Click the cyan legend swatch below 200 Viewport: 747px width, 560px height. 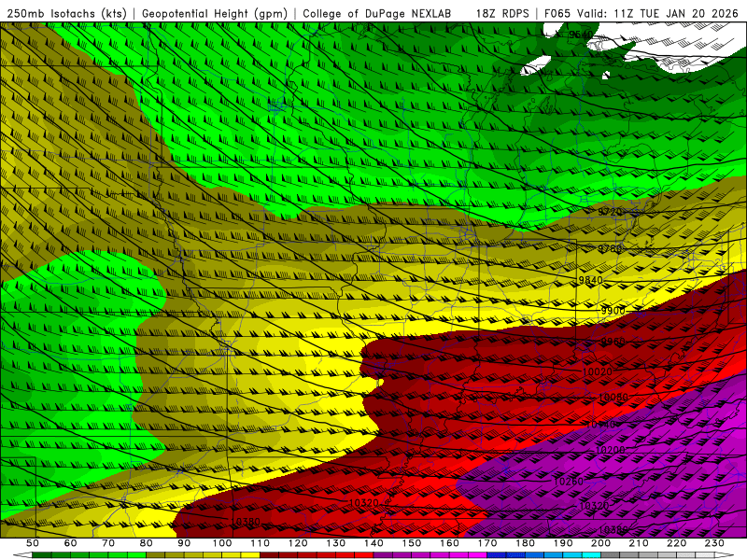coord(591,555)
